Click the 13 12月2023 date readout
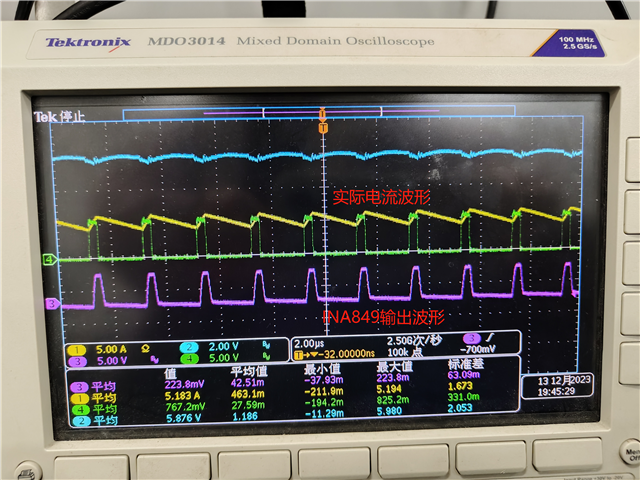640x480 pixels. click(x=564, y=381)
